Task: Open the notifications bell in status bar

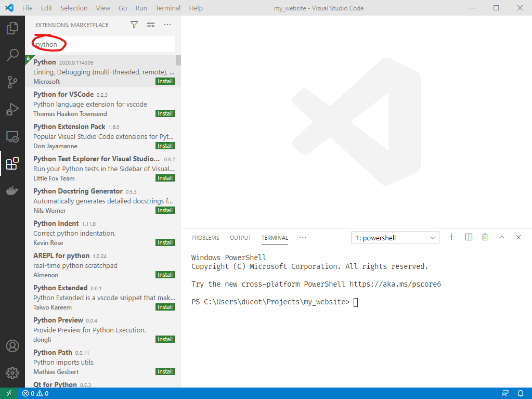Action: point(521,393)
